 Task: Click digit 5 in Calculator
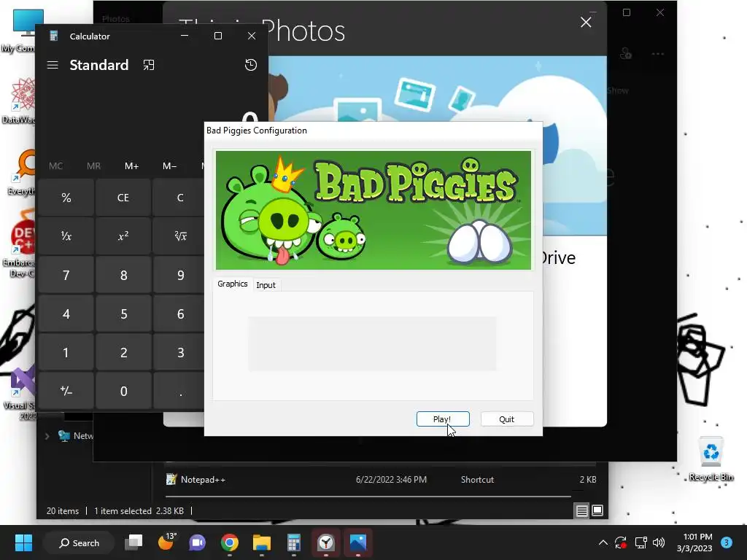coord(123,314)
